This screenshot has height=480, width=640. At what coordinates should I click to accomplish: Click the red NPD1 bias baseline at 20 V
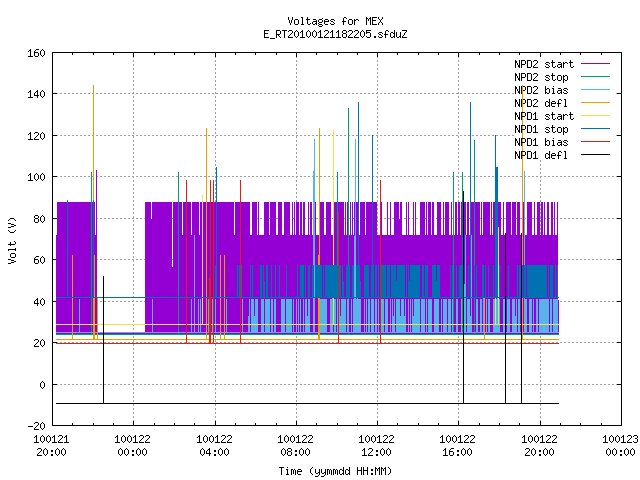tap(307, 344)
